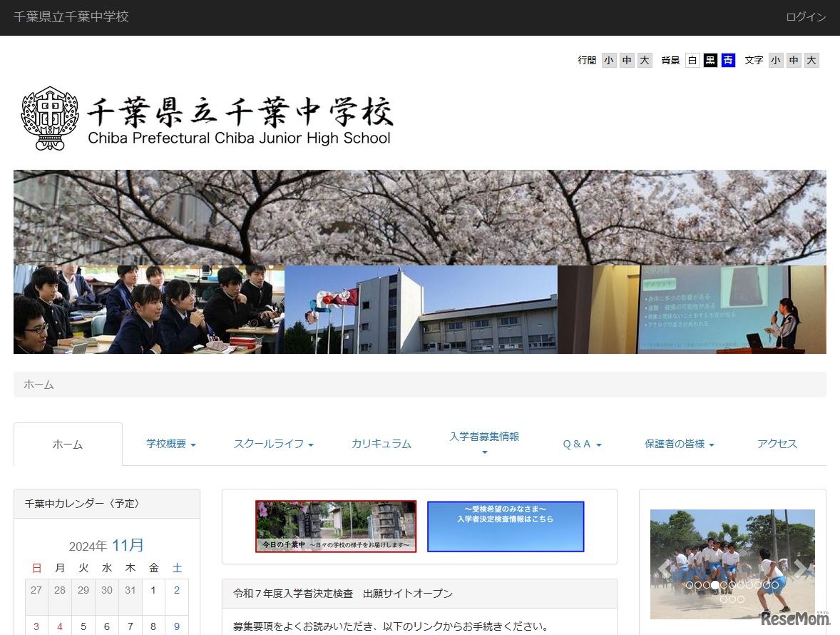Image resolution: width=840 pixels, height=635 pixels.
Task: Click the 行間 小 line spacing control
Action: tap(608, 60)
